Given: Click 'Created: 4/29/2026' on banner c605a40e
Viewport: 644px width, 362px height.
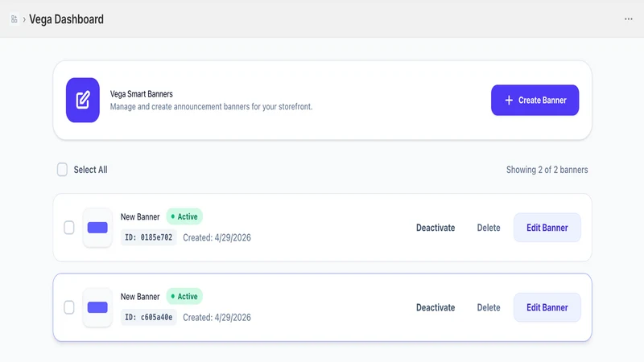Looking at the screenshot, I should [217, 318].
